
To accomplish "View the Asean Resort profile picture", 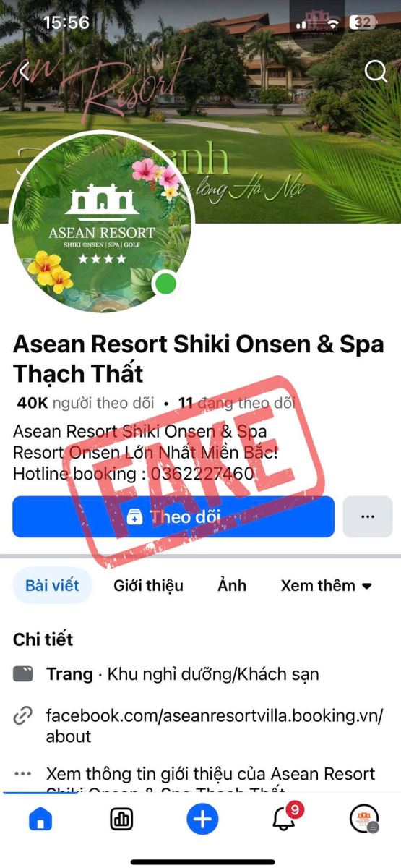I will (x=101, y=222).
